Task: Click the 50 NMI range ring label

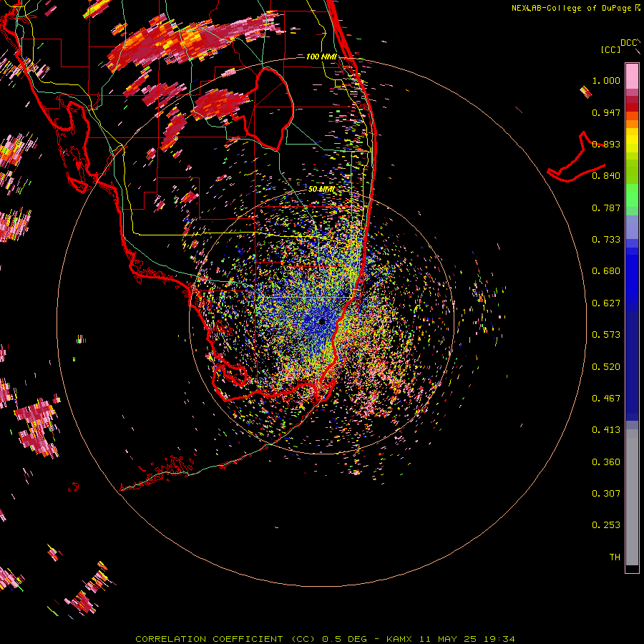Action: [321, 190]
